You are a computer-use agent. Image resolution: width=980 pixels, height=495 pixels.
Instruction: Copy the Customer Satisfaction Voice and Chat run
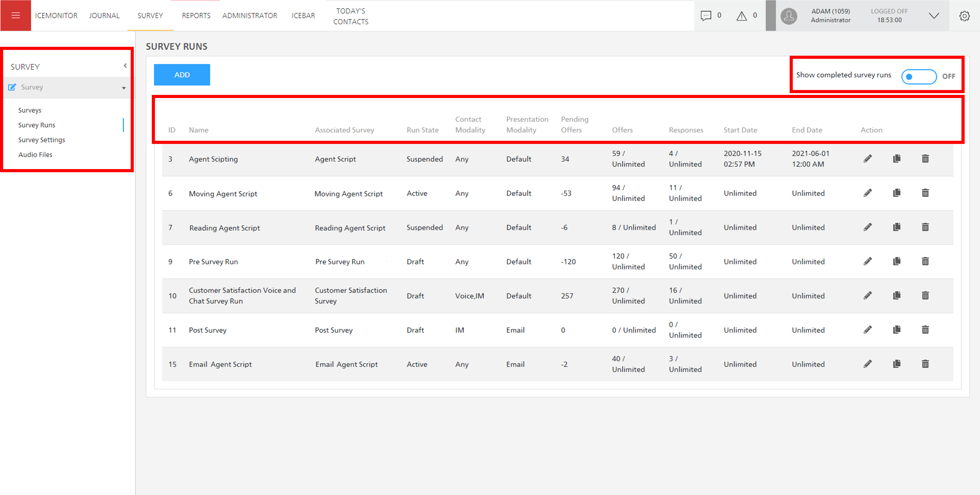(x=897, y=295)
